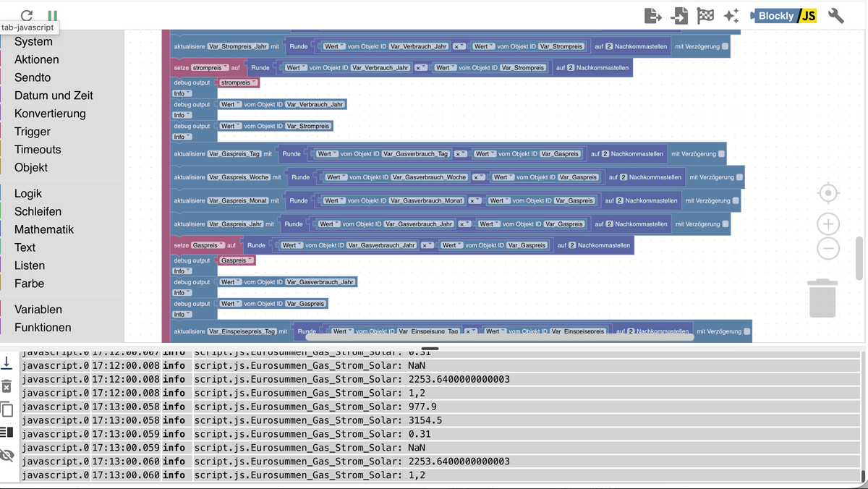Center the workspace with the crosshair icon
The image size is (868, 489).
(828, 193)
